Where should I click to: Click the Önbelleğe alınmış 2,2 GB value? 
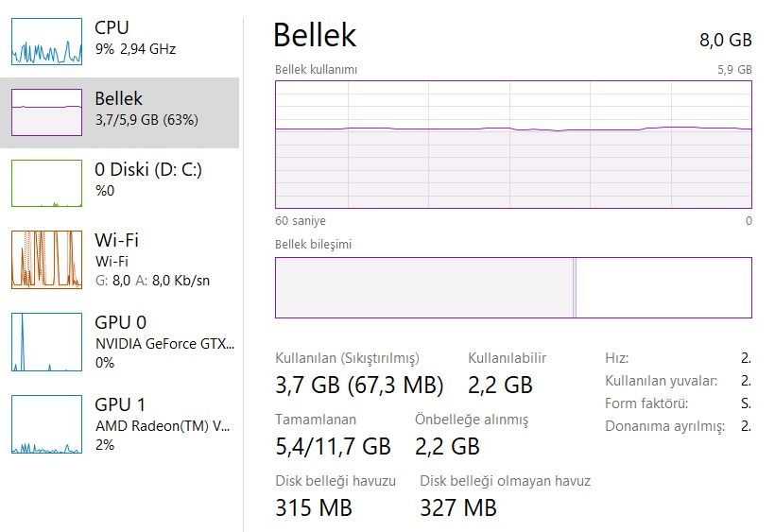tap(447, 445)
